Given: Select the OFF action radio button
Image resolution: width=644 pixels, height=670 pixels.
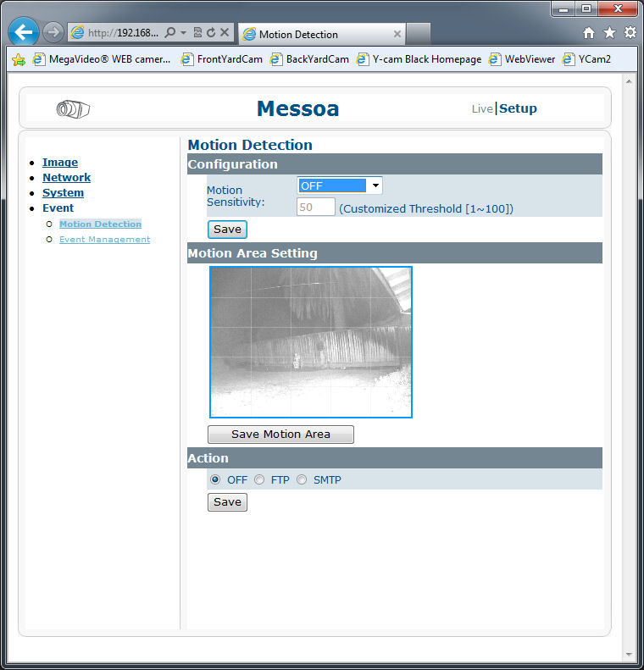Looking at the screenshot, I should point(215,480).
